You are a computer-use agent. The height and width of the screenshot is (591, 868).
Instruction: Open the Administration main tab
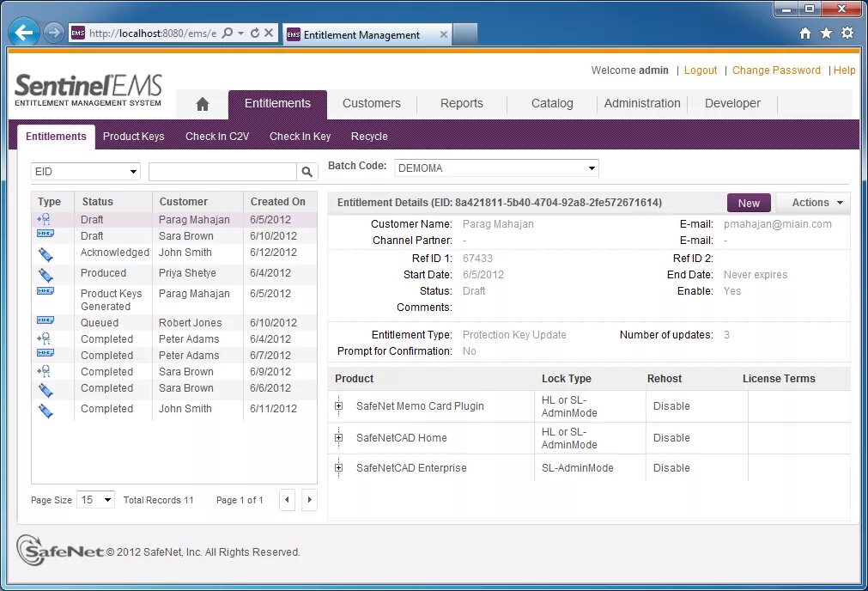click(642, 104)
